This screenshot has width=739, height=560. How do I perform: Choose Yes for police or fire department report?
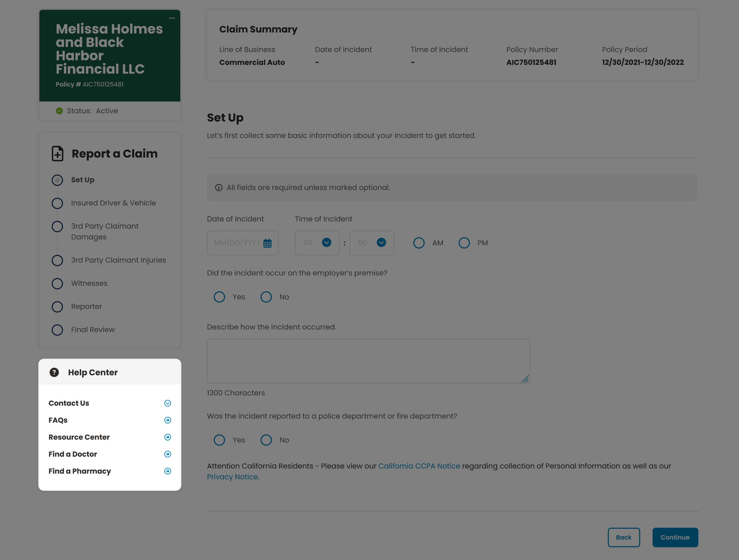point(219,440)
